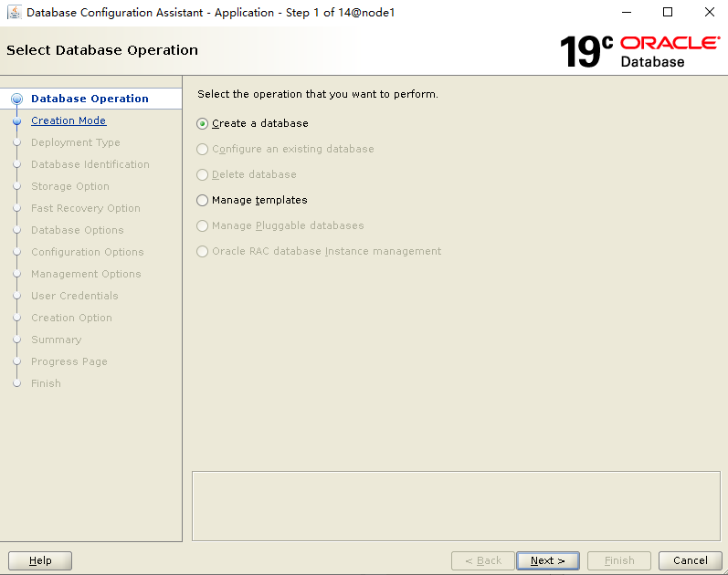Minimize the Database Configuration Assistant window
This screenshot has width=728, height=575.
point(627,12)
